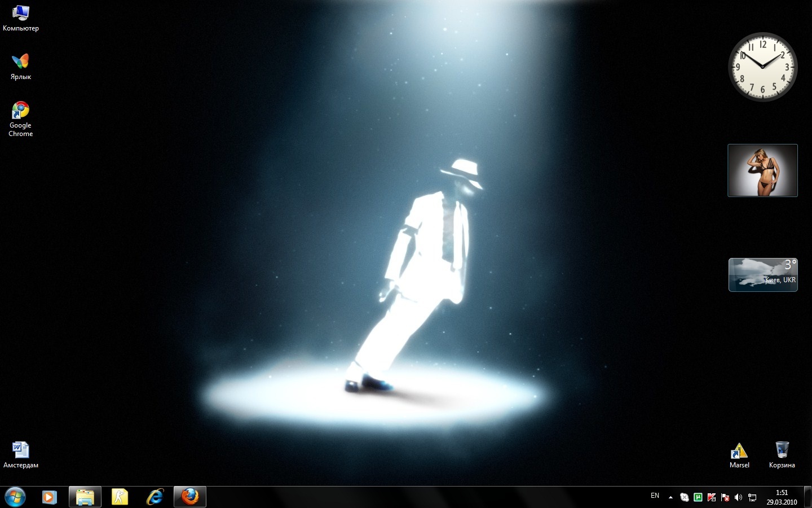
Task: Expand the hidden tray icons arrow
Action: [670, 497]
